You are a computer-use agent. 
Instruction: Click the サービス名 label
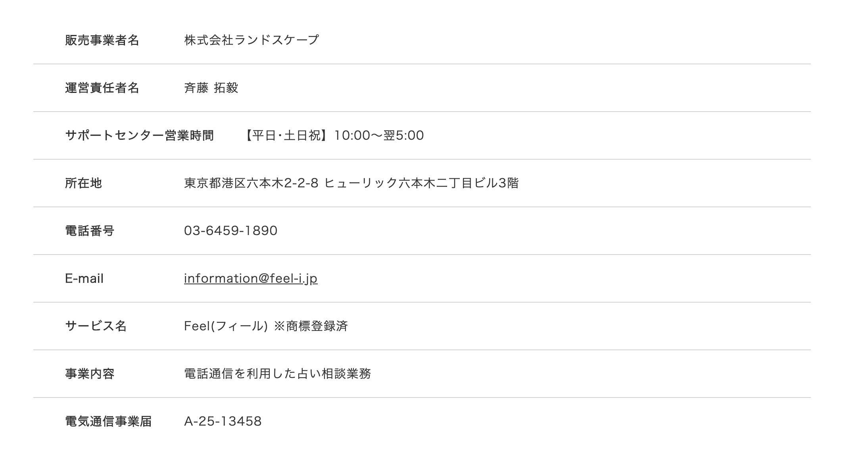96,326
